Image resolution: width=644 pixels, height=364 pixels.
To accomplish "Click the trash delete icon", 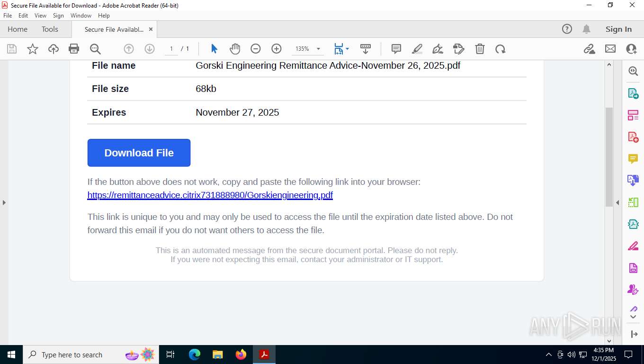I will point(480,49).
